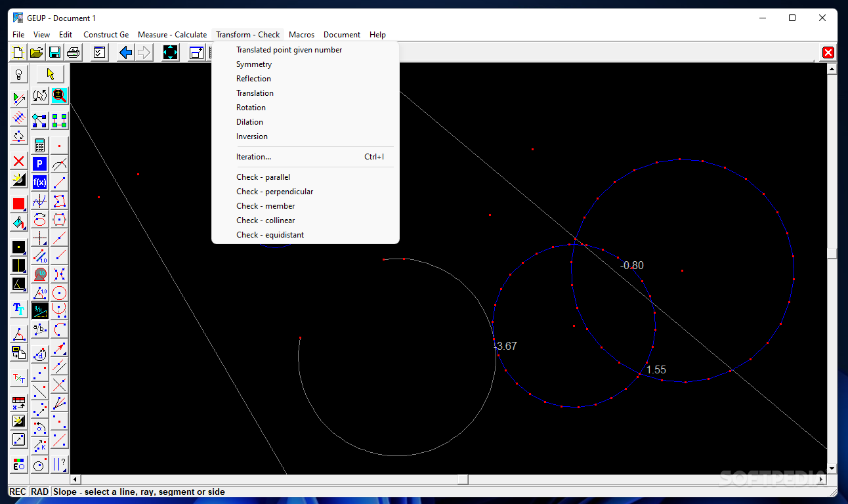This screenshot has width=848, height=504.
Task: Expand the angle style black icon flyout
Action: (19, 284)
